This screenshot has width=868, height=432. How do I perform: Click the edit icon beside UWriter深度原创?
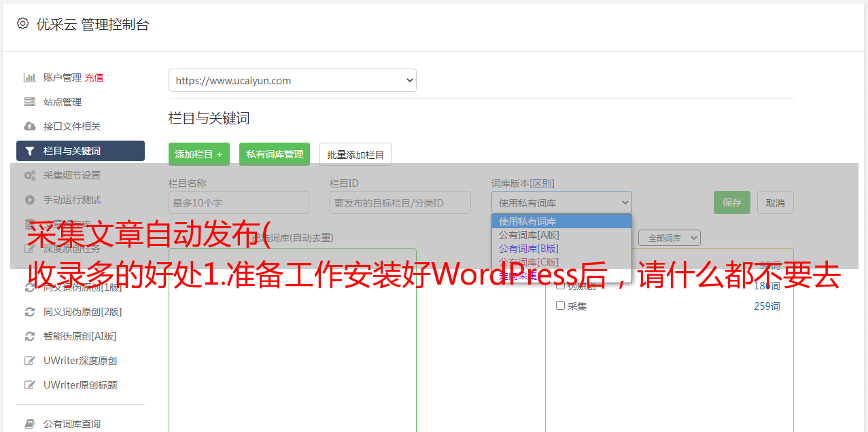[x=29, y=361]
